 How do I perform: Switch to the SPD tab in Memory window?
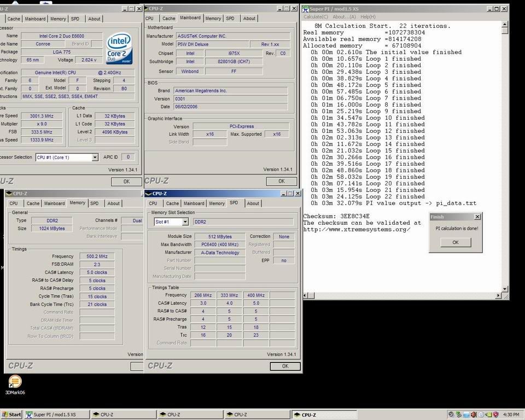click(95, 203)
